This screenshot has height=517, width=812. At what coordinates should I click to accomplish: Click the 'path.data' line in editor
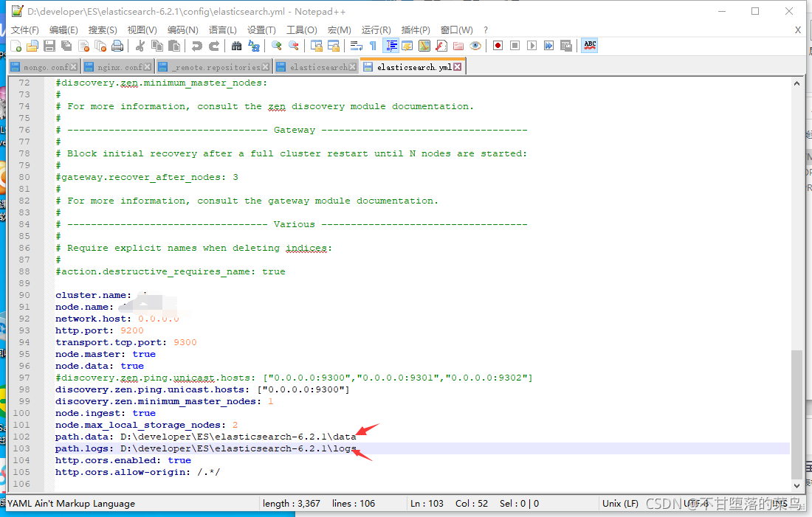tap(206, 437)
